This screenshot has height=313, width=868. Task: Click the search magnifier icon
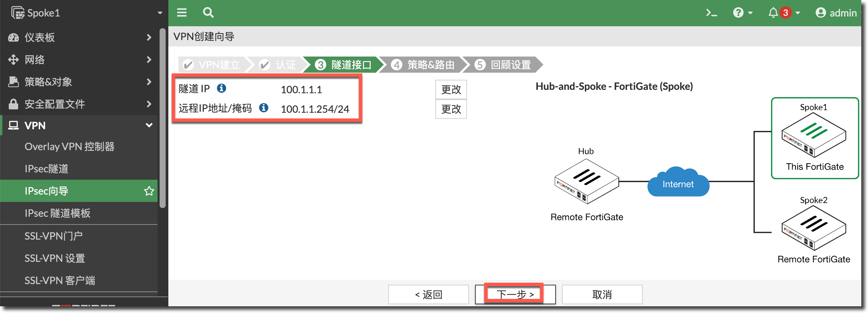(208, 12)
